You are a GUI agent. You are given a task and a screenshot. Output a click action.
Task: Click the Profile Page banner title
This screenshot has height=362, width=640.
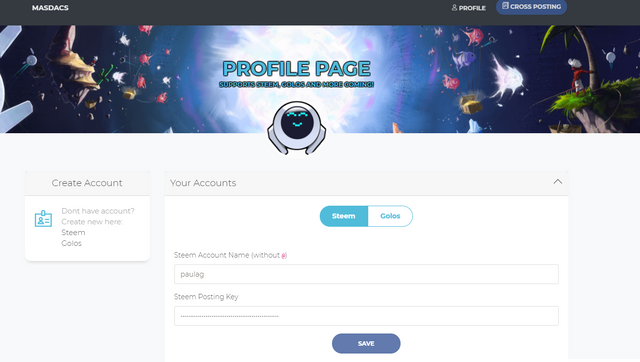pyautogui.click(x=297, y=69)
